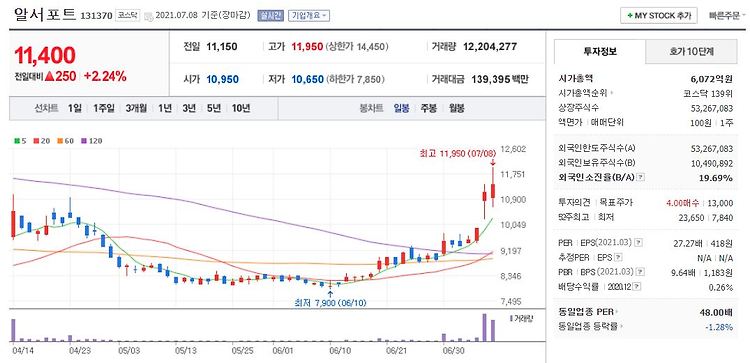Click the 알서포트 stock name heading

tap(44, 14)
